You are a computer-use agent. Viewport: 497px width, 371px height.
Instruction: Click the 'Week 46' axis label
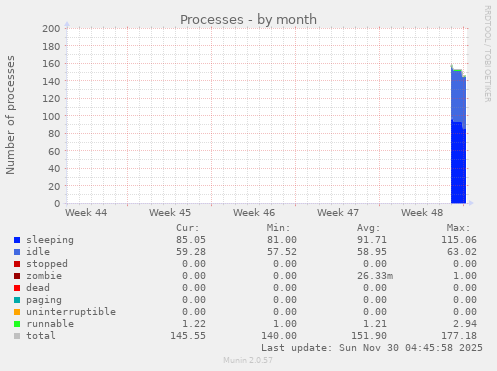pyautogui.click(x=254, y=213)
